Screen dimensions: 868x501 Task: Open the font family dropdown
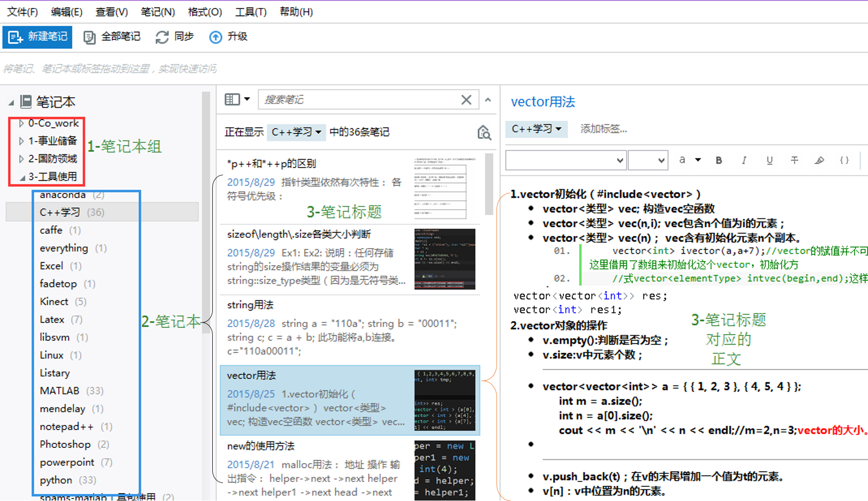[x=566, y=161]
